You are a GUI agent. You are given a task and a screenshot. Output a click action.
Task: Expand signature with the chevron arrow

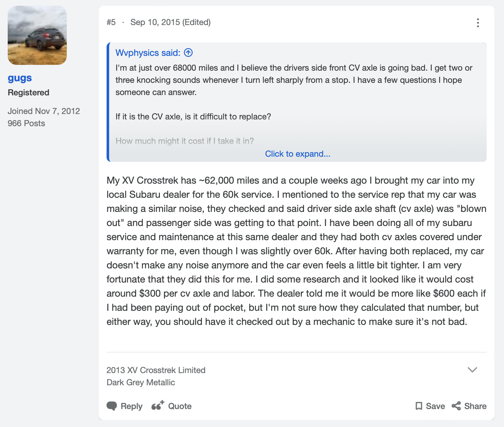point(472,370)
